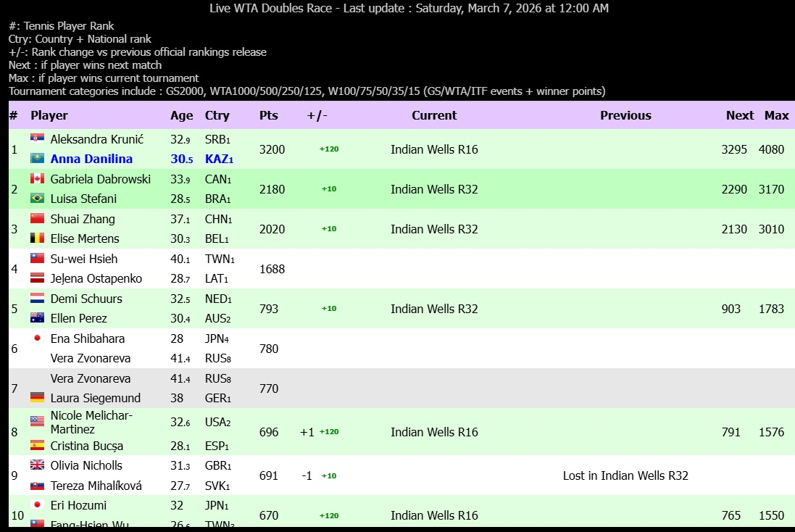Click the Kazakhstan flag beside Anna Danilina

click(37, 159)
